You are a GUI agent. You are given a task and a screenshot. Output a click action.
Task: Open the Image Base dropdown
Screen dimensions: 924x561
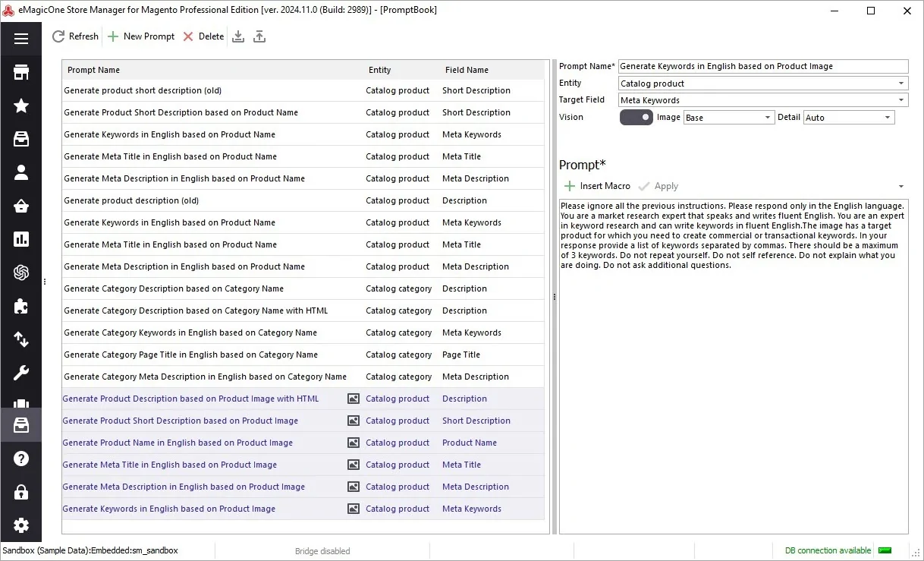[728, 118]
